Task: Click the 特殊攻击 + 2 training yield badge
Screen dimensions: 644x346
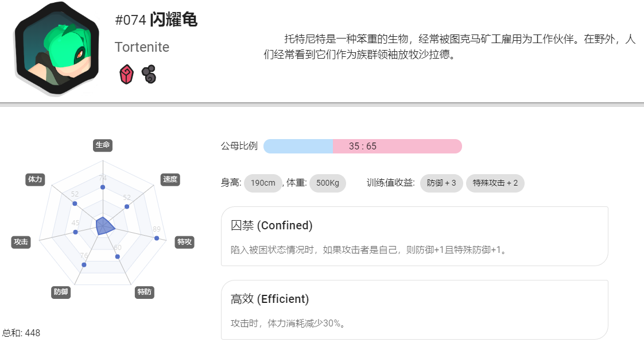Action: pos(495,183)
